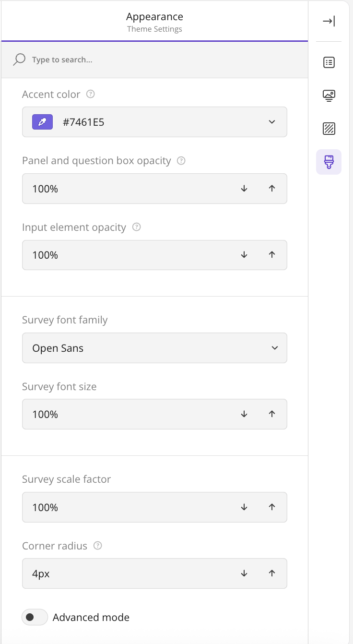Show help for Corner radius

click(98, 546)
